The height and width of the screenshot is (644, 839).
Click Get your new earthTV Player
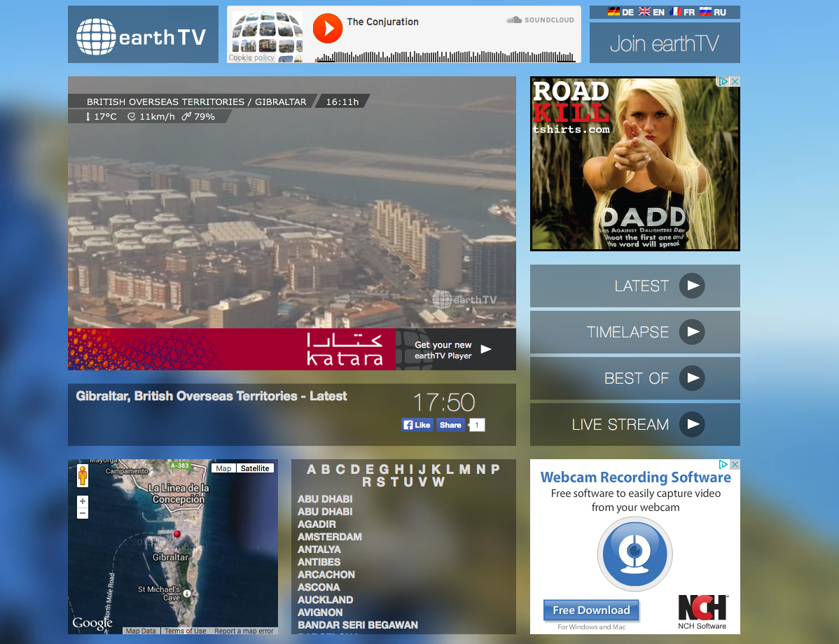coord(456,349)
